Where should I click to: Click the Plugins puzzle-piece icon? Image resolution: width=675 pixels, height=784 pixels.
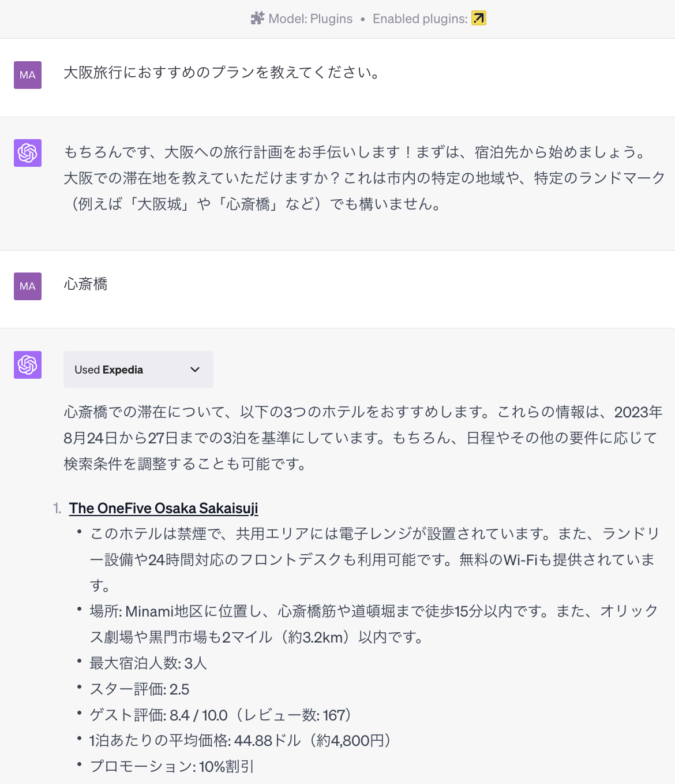click(257, 18)
